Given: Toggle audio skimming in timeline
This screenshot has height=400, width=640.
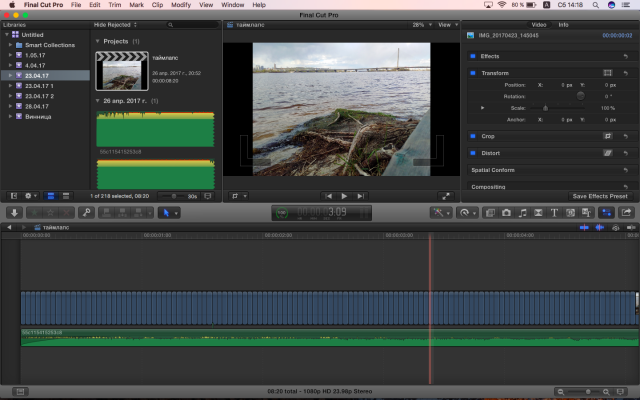Looking at the screenshot, I should tap(600, 227).
